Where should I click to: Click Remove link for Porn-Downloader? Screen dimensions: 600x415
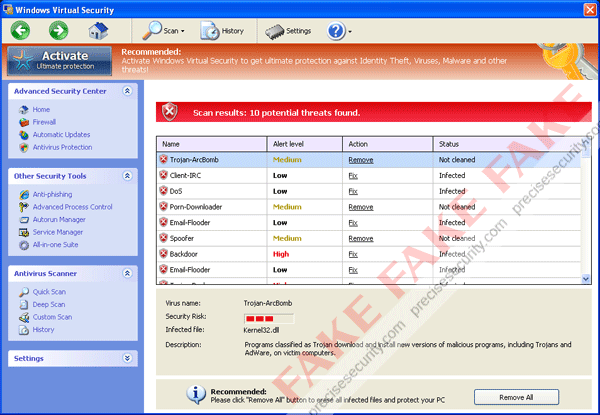361,207
